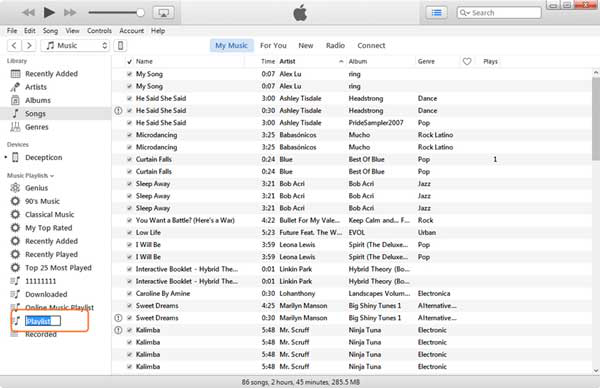This screenshot has height=388, width=600.
Task: Switch to the Radio tab
Action: [x=335, y=46]
